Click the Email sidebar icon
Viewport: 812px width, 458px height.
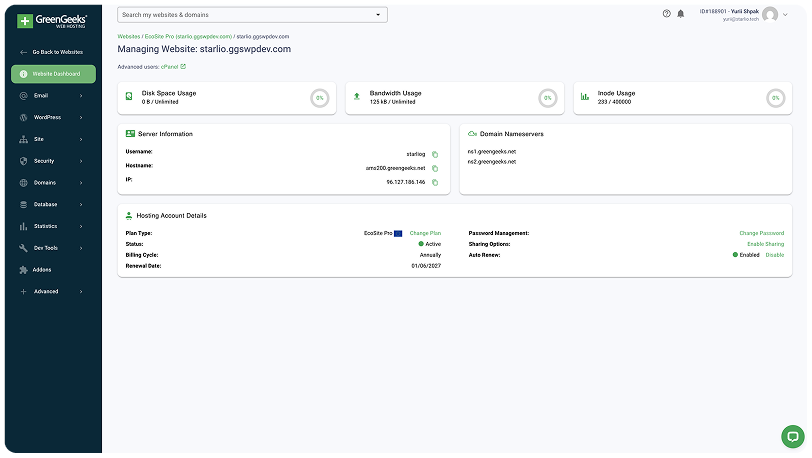[23, 96]
